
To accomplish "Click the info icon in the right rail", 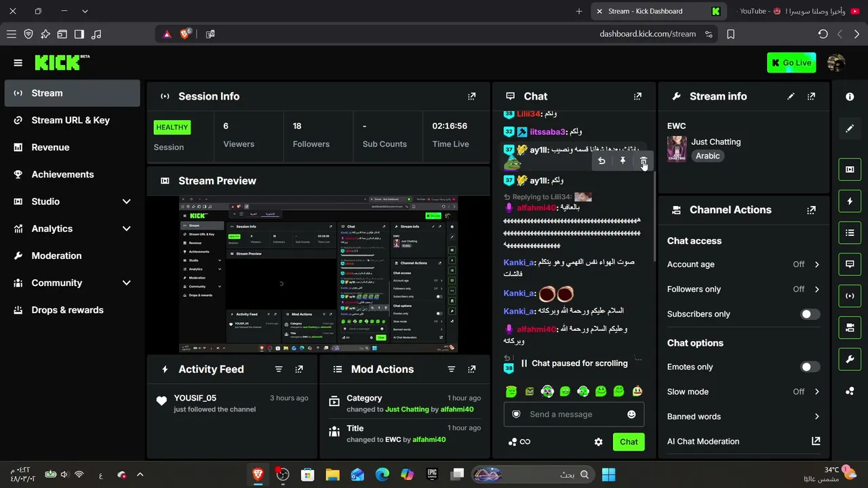I will (x=850, y=96).
